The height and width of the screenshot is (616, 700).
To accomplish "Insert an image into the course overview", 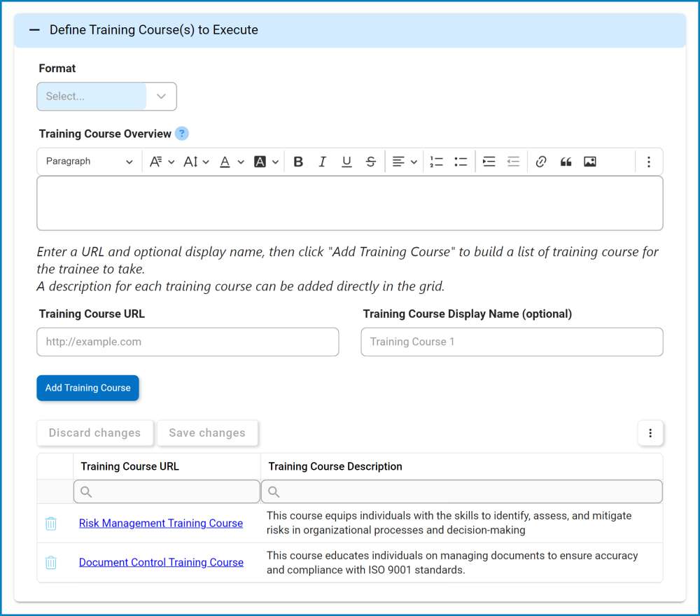I will pos(589,161).
